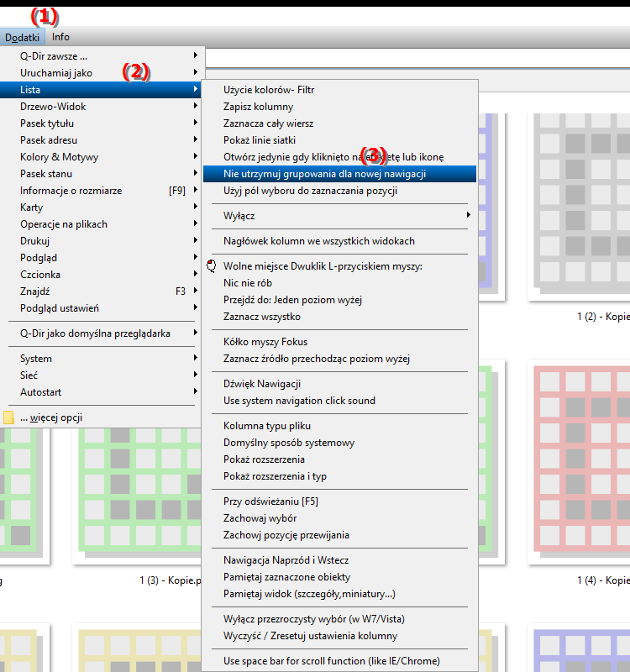The width and height of the screenshot is (630, 672).
Task: Toggle Zaznacz źródło przechodząc poziom wyżej
Action: tap(339, 359)
